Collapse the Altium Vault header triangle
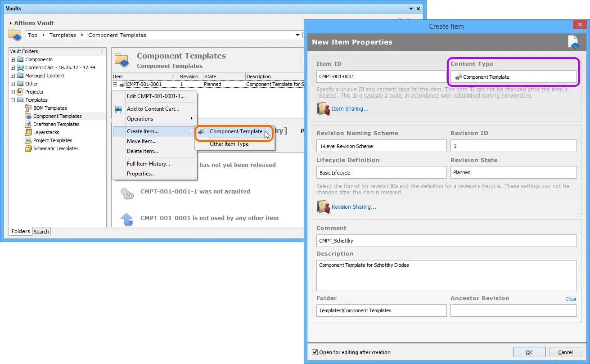The width and height of the screenshot is (590, 364). 11,23
